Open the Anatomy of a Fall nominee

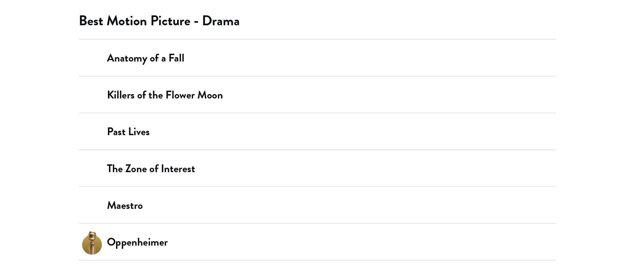click(x=145, y=58)
